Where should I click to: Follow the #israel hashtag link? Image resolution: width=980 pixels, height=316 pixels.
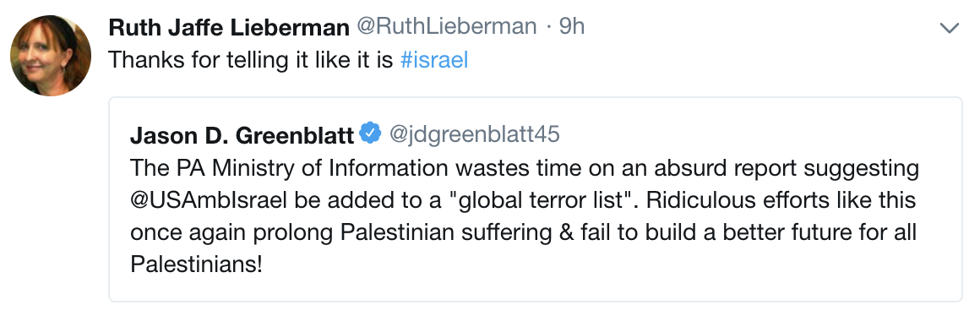tap(433, 60)
